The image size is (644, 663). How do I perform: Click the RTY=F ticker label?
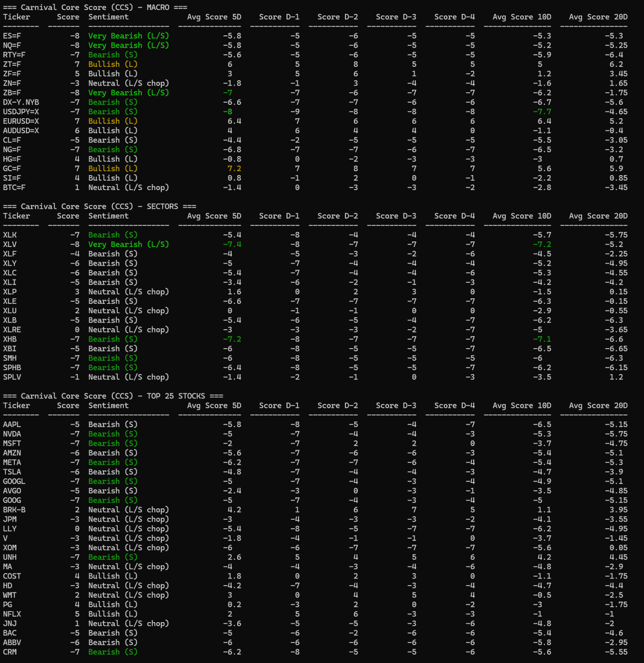coord(14,55)
